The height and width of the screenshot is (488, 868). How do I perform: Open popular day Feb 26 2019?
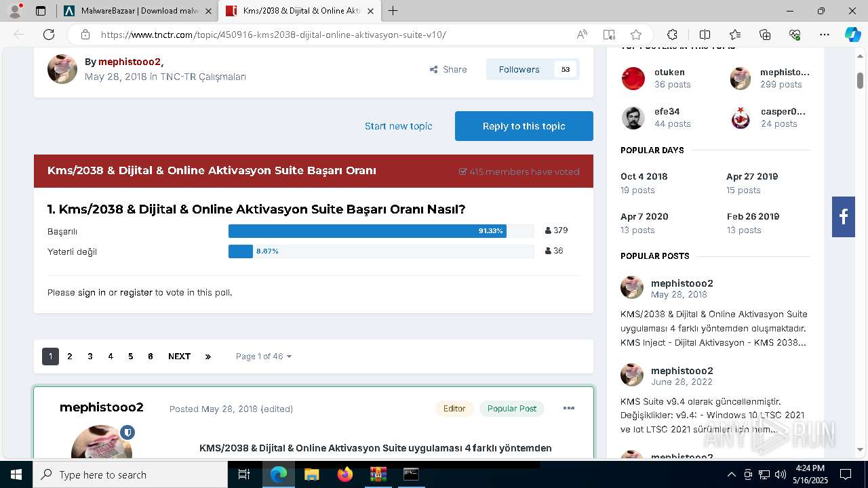pyautogui.click(x=753, y=217)
